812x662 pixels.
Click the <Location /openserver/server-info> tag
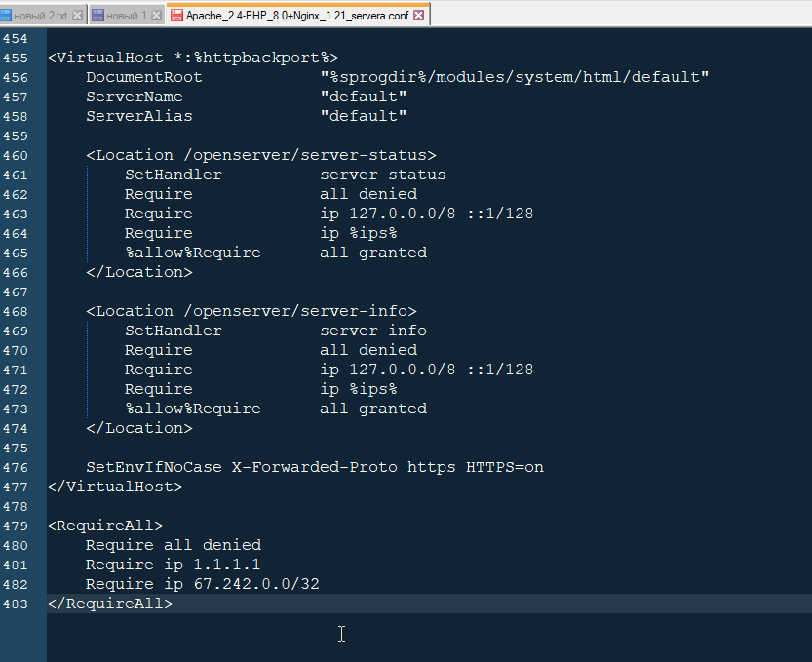[x=251, y=311]
